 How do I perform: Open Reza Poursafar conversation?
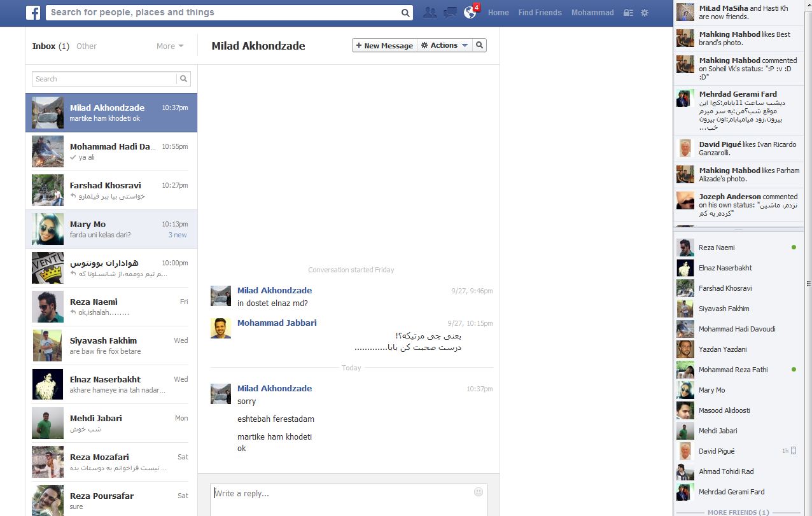[111, 499]
